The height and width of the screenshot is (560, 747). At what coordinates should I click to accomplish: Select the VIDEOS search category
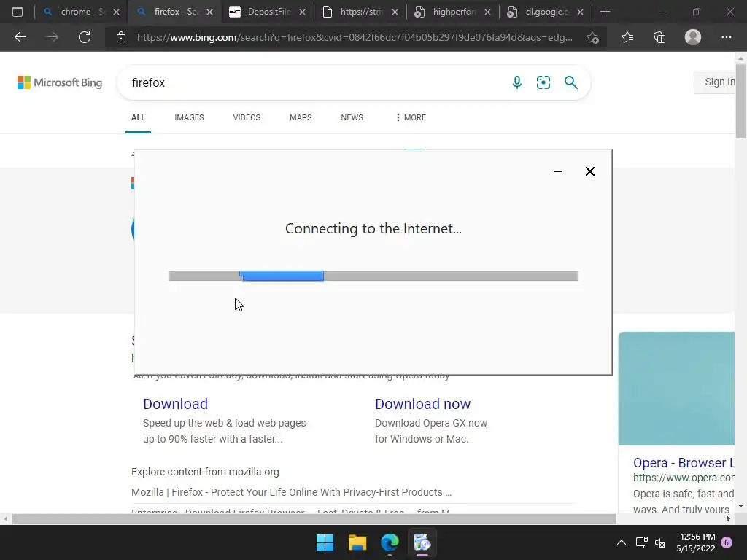tap(247, 117)
